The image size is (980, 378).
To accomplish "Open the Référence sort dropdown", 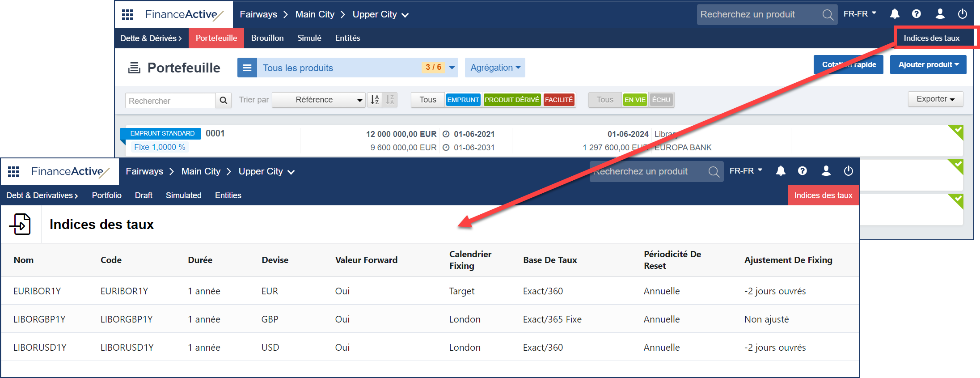I will (319, 100).
